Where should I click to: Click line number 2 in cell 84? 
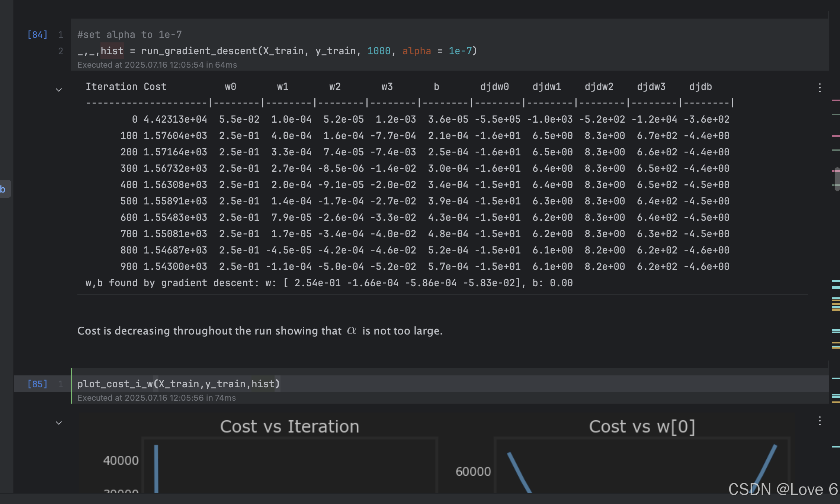tap(61, 51)
